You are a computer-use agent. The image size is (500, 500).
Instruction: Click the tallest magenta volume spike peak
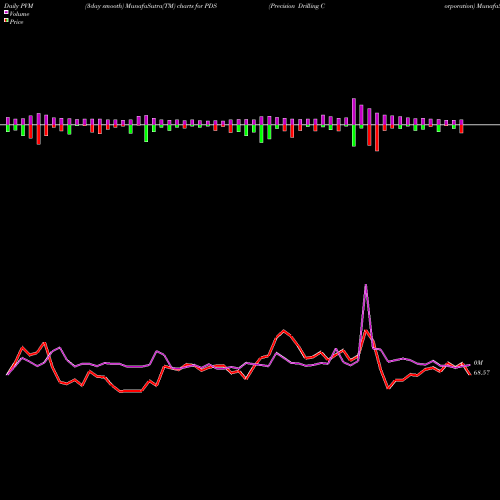point(366,285)
